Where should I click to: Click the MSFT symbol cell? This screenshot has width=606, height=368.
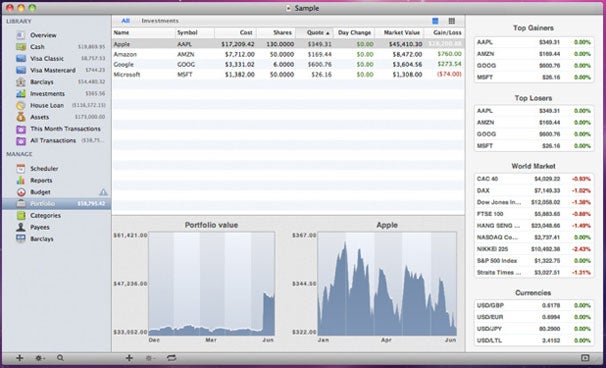pos(185,74)
